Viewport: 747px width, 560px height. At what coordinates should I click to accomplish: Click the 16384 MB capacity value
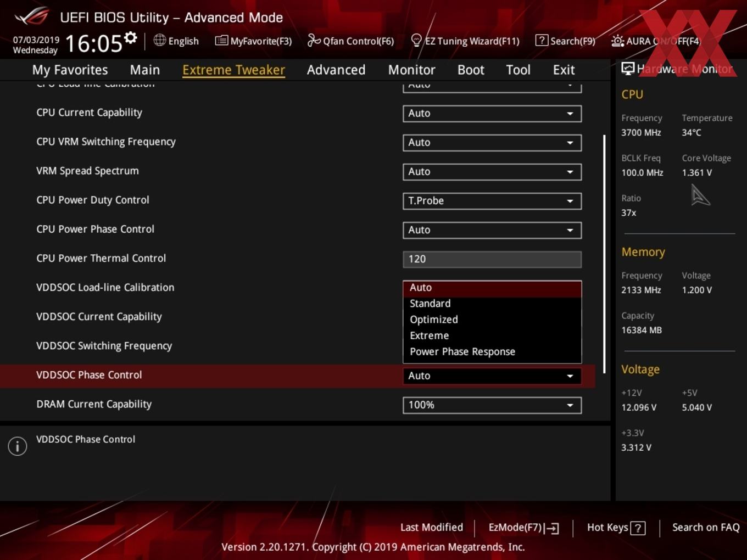(642, 331)
